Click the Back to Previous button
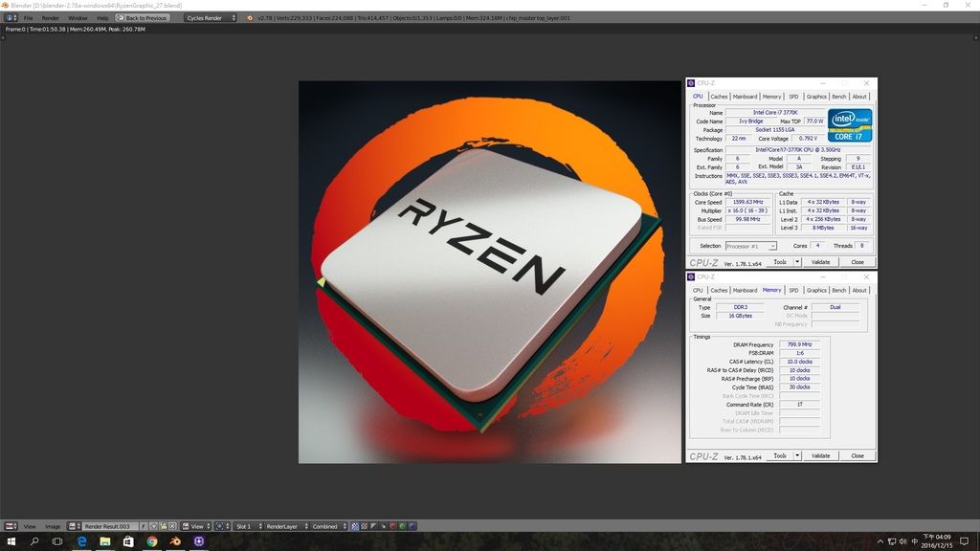Screen dimensions: 980x551 pos(143,18)
